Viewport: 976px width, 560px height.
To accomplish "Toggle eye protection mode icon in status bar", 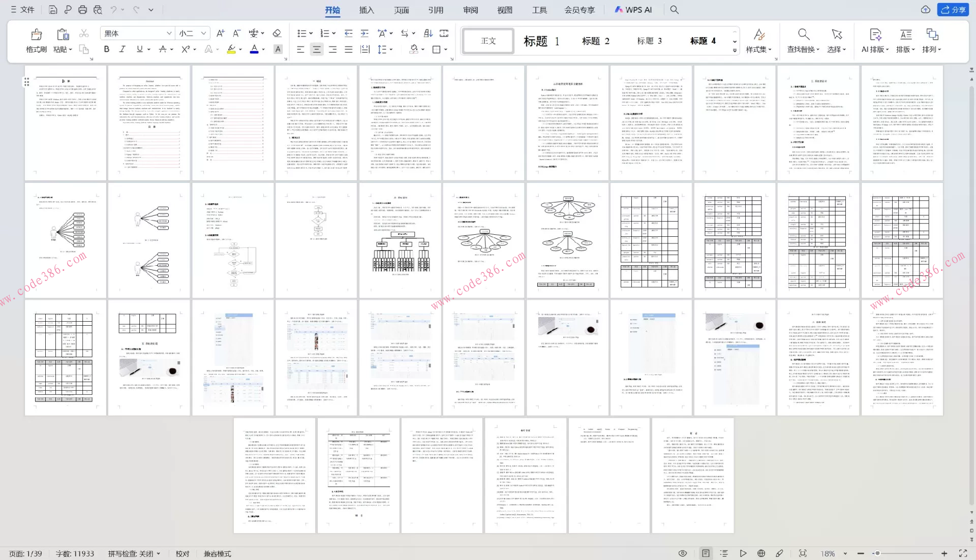I will pos(683,553).
